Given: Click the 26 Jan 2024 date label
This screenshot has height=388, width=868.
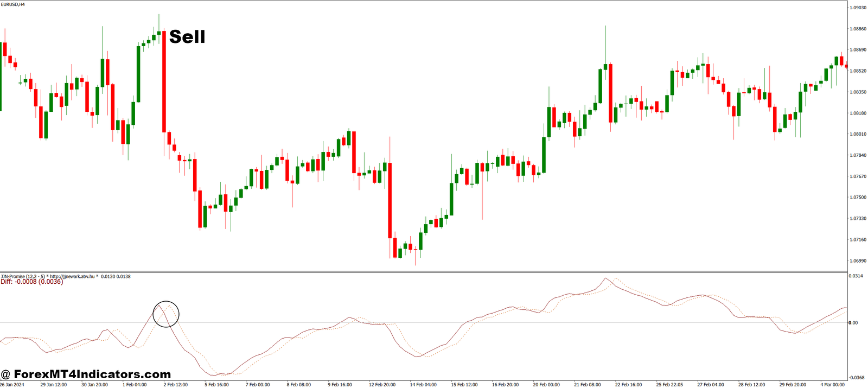Looking at the screenshot, I should click(x=12, y=385).
